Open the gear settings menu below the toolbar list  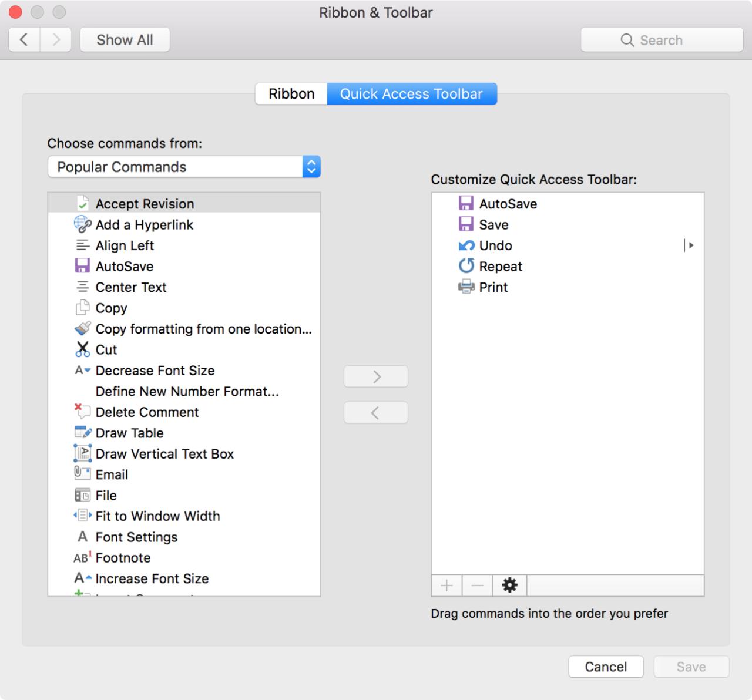coord(509,585)
